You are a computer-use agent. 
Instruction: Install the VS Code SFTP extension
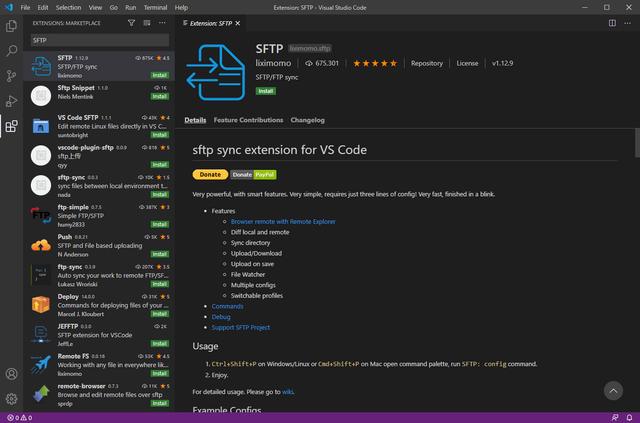(160, 135)
